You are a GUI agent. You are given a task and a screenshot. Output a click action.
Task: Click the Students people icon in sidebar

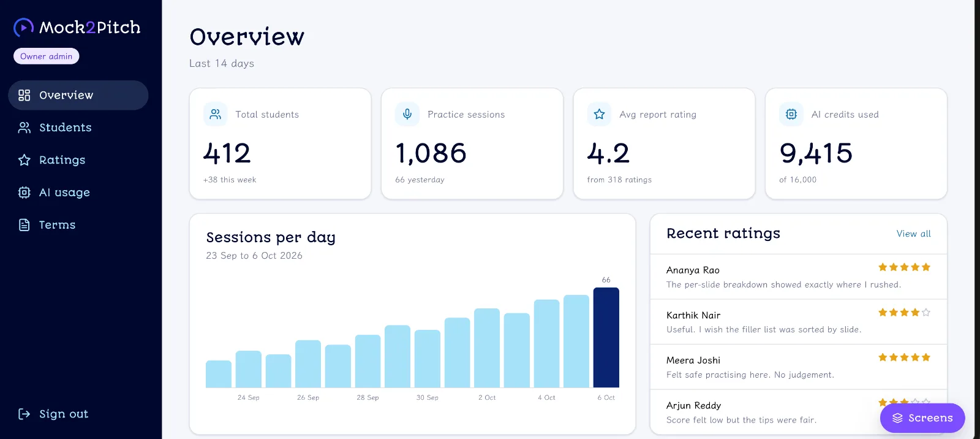[x=24, y=128]
